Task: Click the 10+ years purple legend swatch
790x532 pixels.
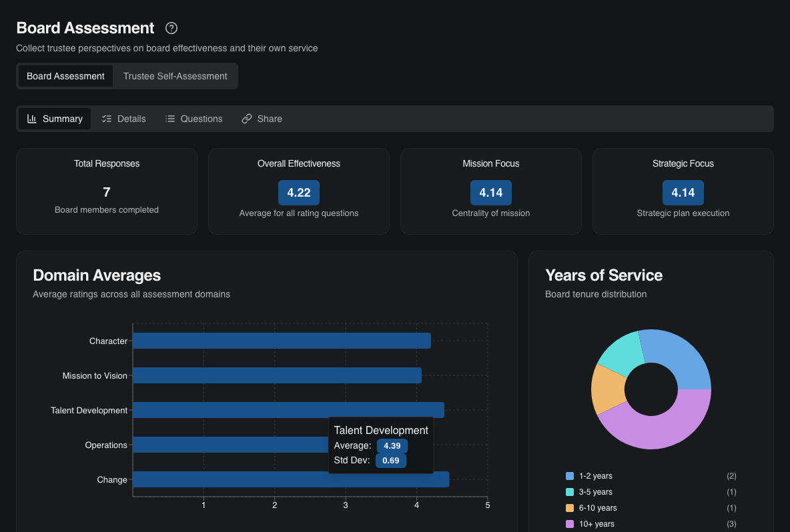Action: point(570,525)
